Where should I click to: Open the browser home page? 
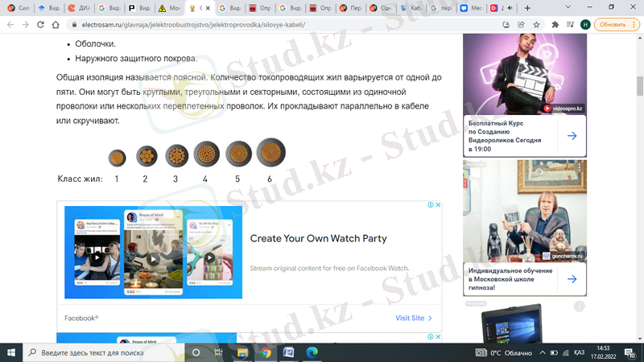click(56, 25)
